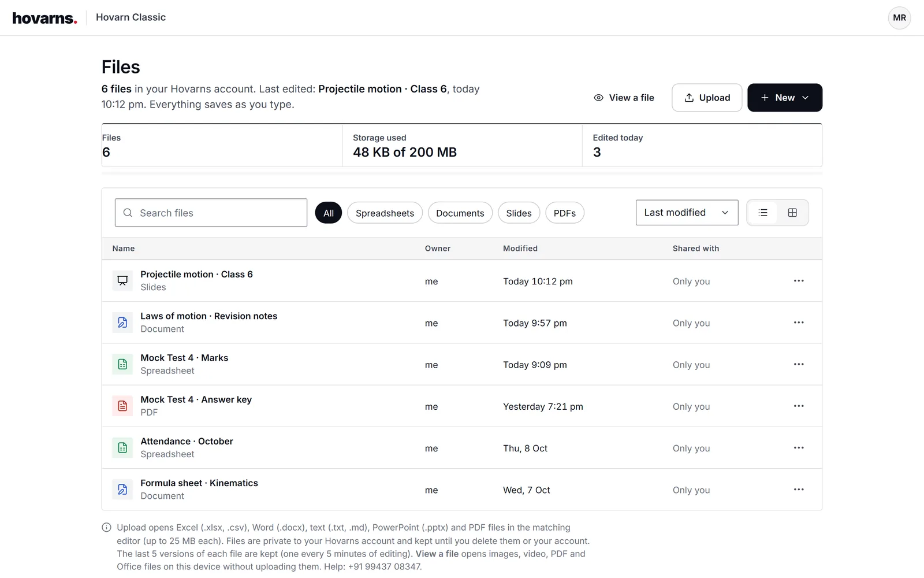Open file Attendance · October
The width and height of the screenshot is (924, 578).
[187, 441]
